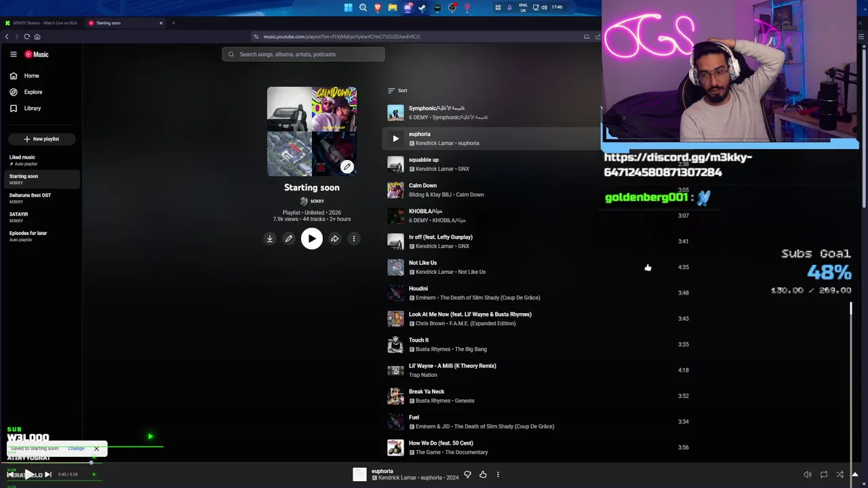The width and height of the screenshot is (868, 488).
Task: Play the euphoria track row button
Action: [x=395, y=138]
